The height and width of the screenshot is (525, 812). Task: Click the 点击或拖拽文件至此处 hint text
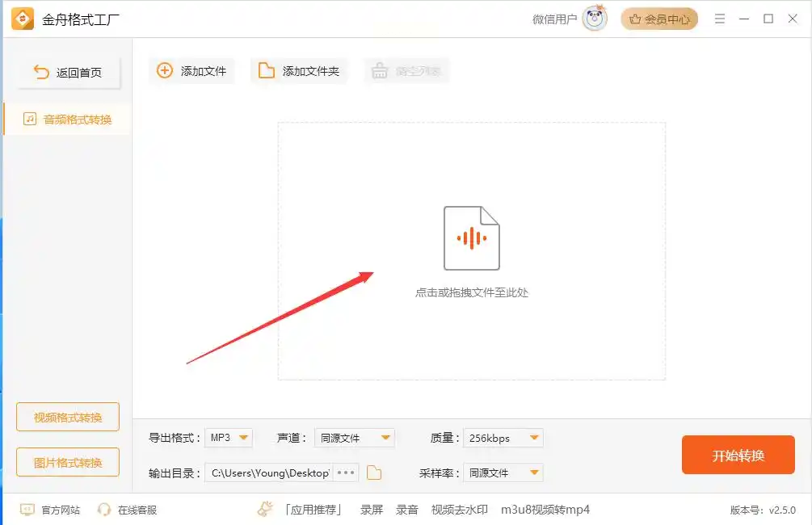point(472,292)
